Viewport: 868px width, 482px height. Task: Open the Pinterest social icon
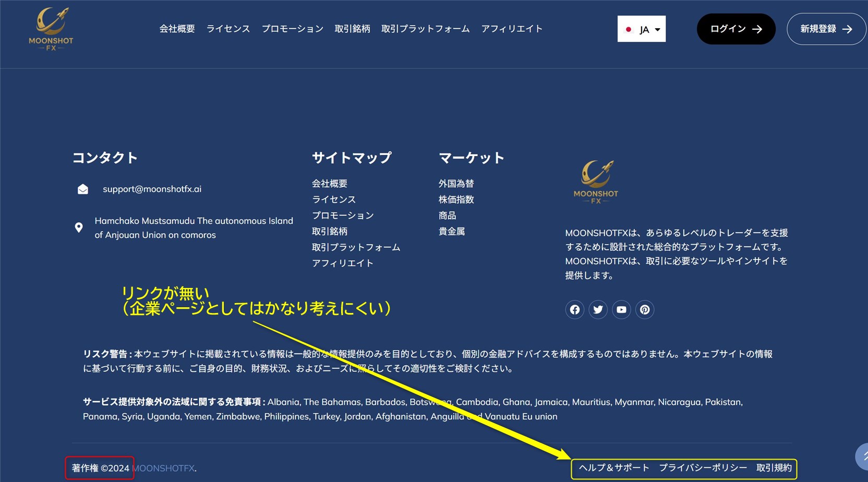(645, 310)
